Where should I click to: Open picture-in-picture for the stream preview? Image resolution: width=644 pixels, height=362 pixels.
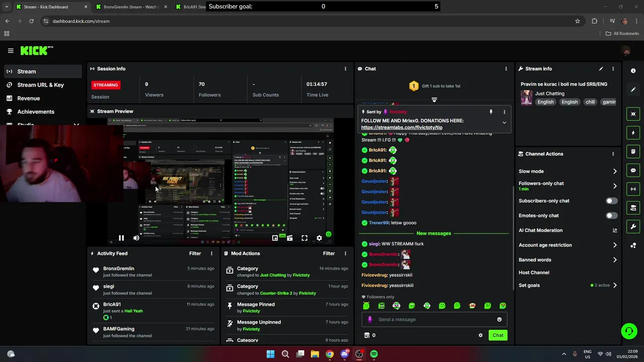click(275, 238)
